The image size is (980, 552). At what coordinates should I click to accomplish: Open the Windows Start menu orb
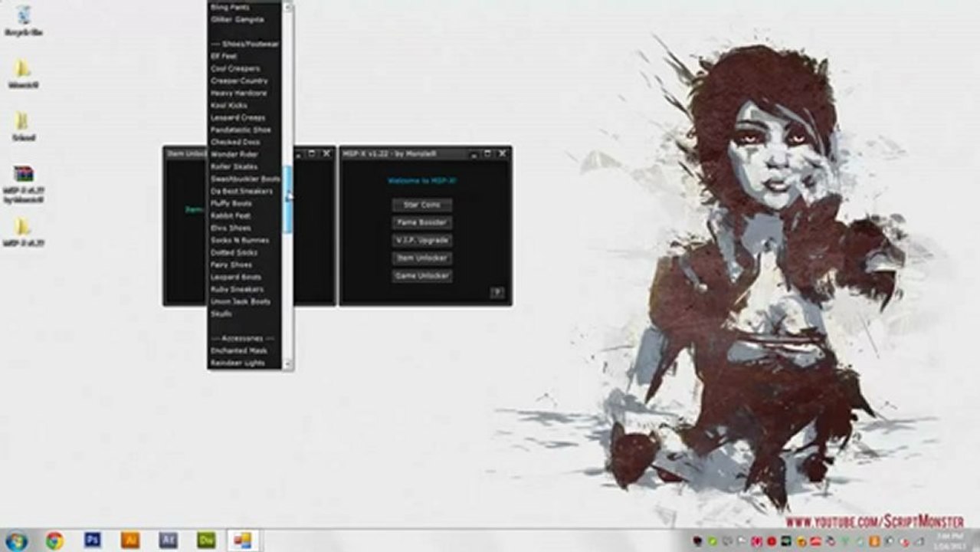(15, 540)
